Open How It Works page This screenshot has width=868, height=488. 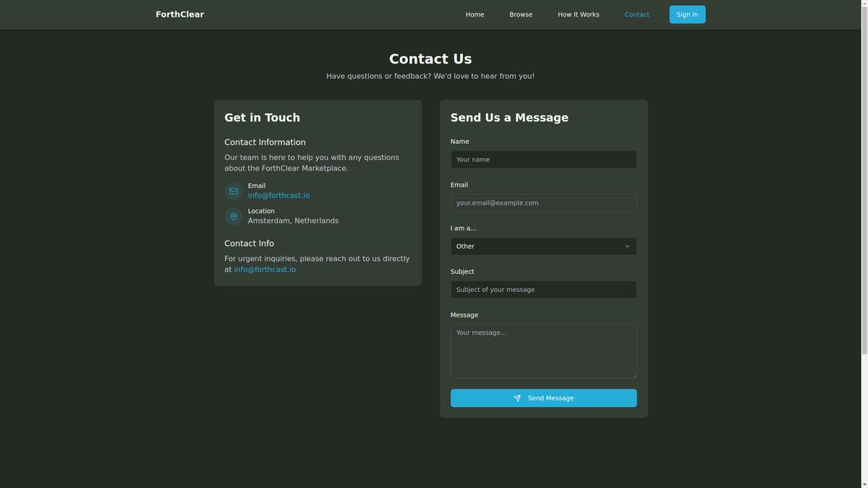(x=578, y=14)
